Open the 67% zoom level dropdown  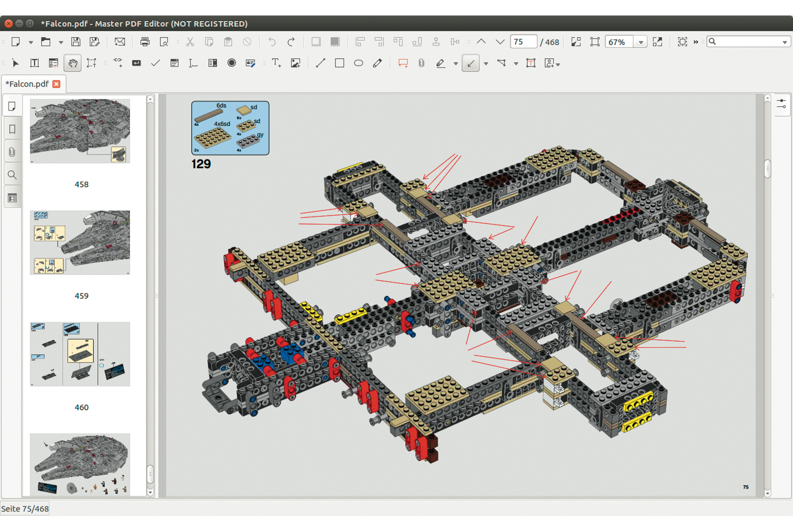pyautogui.click(x=641, y=42)
